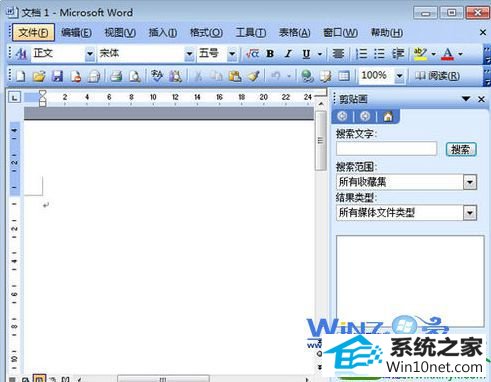Click the Research icon
The height and width of the screenshot is (382, 491).
coord(175,76)
